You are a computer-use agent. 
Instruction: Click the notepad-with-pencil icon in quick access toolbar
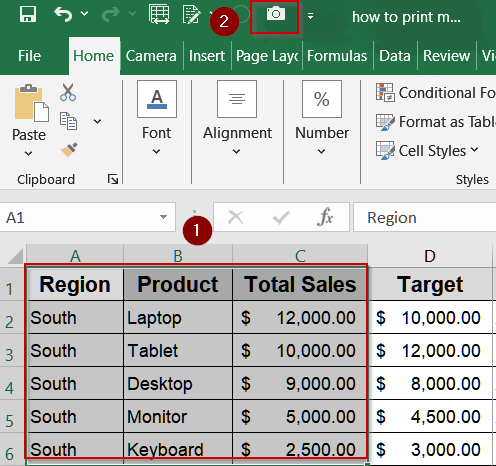pos(191,14)
